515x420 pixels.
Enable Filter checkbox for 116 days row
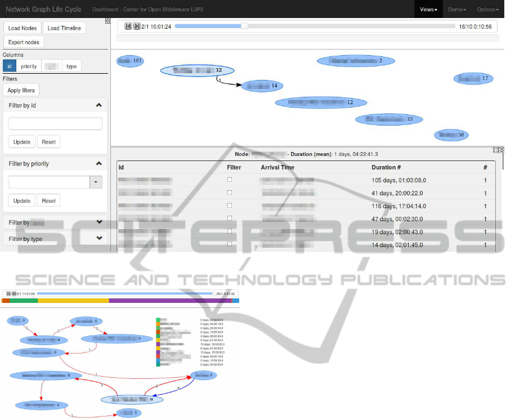tap(229, 205)
